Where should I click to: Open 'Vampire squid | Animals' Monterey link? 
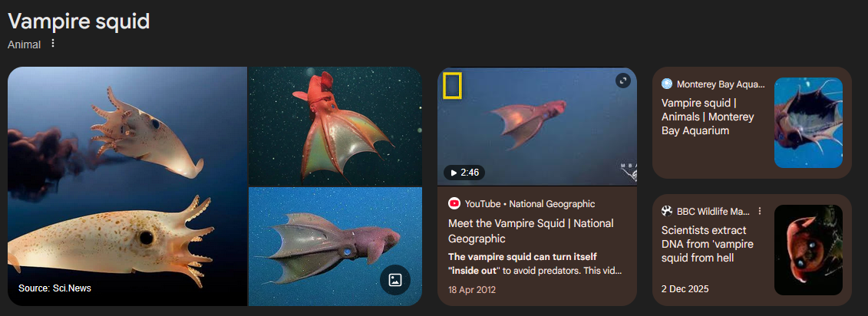point(708,117)
